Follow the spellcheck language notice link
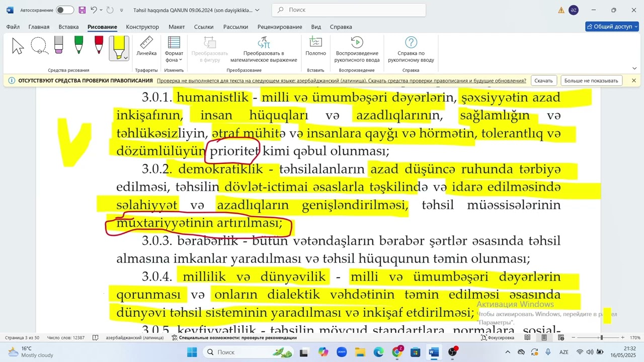Screen dimensions: 644x362 click(x=342, y=80)
